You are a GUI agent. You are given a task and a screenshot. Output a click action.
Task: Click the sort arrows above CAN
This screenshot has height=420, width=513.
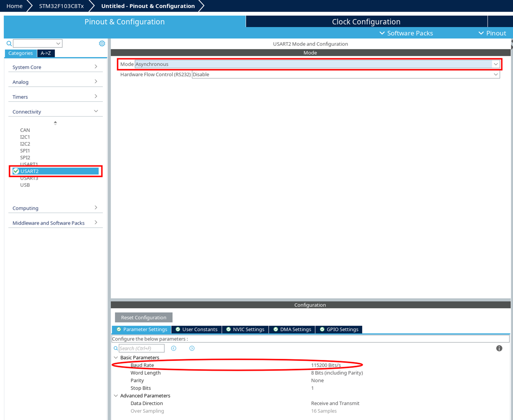[55, 123]
